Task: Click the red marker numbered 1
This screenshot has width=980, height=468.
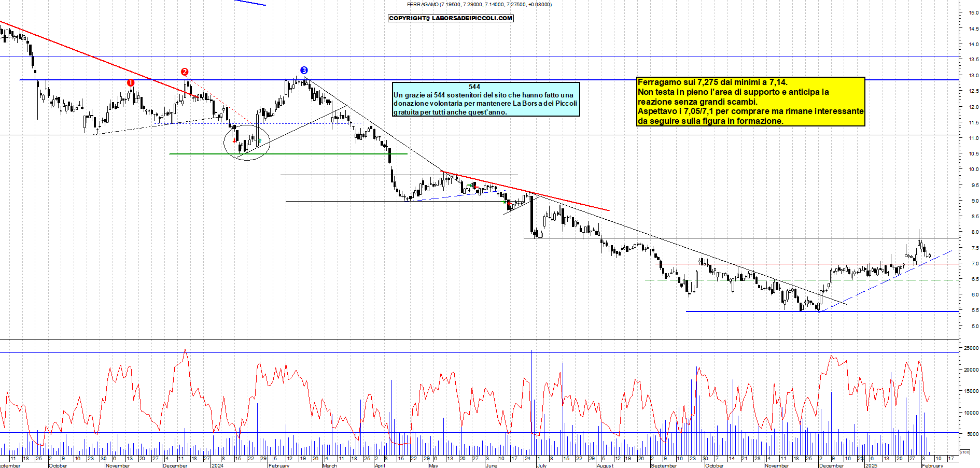Action: pyautogui.click(x=131, y=82)
